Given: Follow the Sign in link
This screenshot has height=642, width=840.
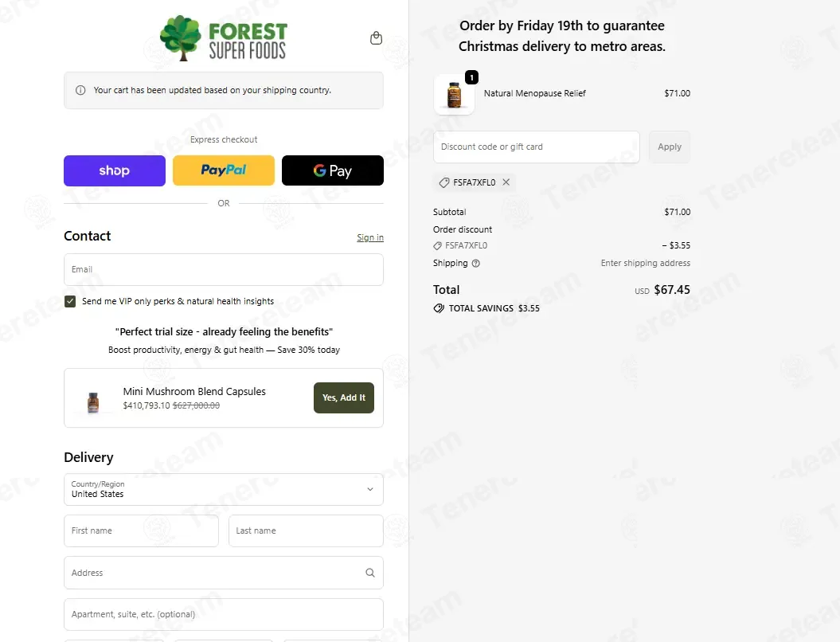Looking at the screenshot, I should click(370, 237).
